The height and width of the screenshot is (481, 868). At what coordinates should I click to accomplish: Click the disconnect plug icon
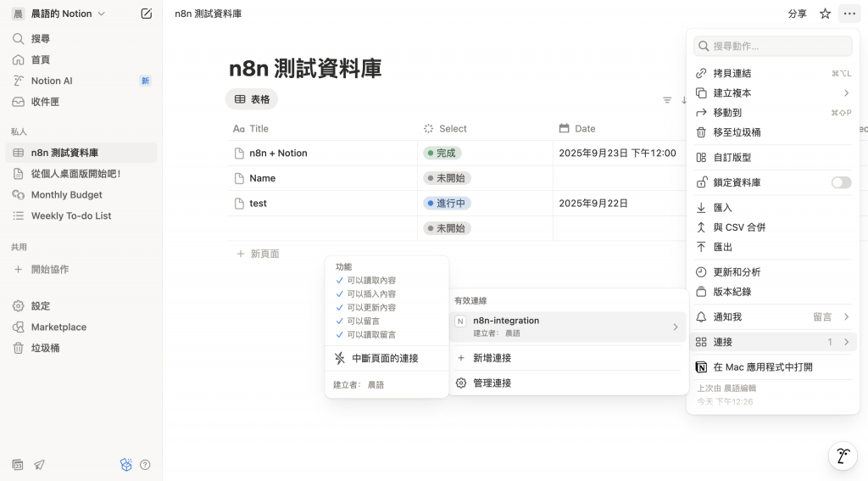[339, 358]
